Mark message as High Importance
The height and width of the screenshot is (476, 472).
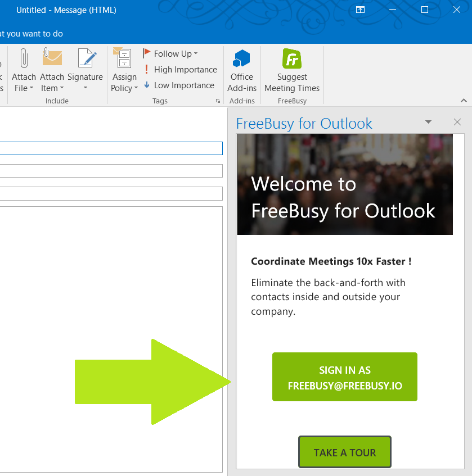click(181, 70)
